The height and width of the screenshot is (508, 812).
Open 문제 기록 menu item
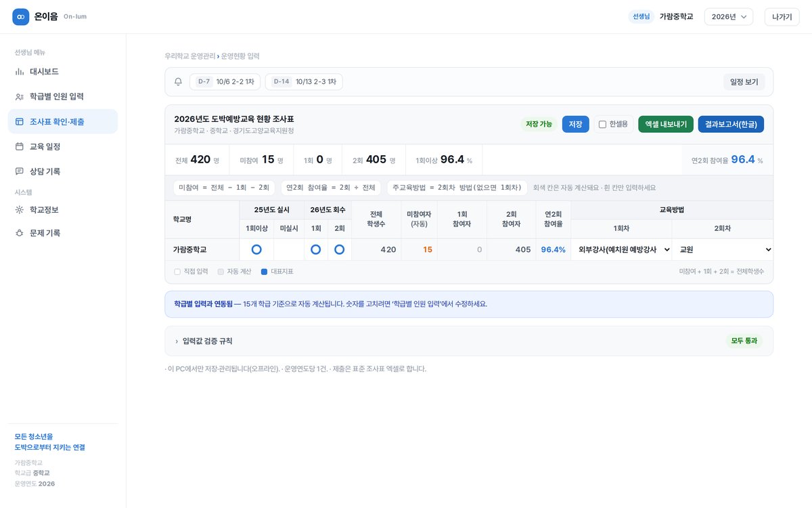pos(63,232)
